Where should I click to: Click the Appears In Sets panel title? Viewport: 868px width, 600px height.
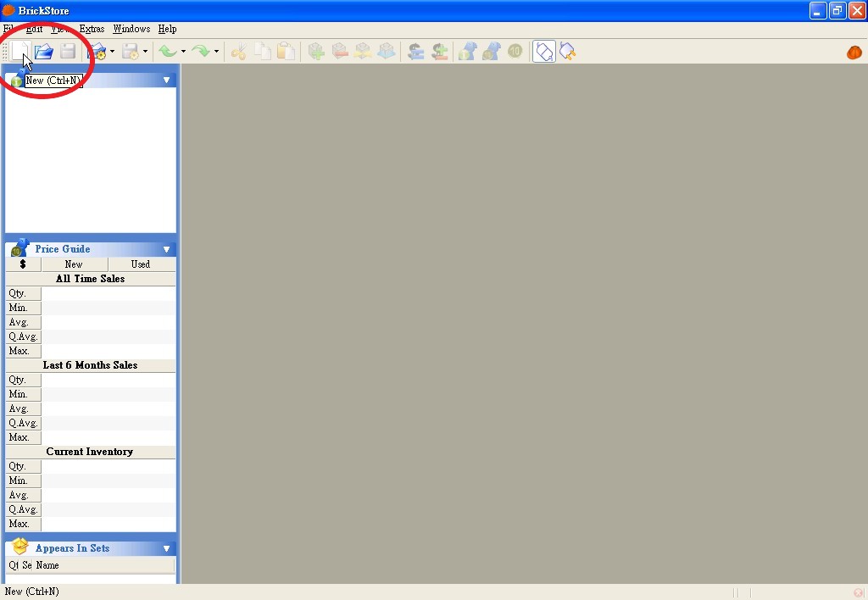[x=73, y=548]
